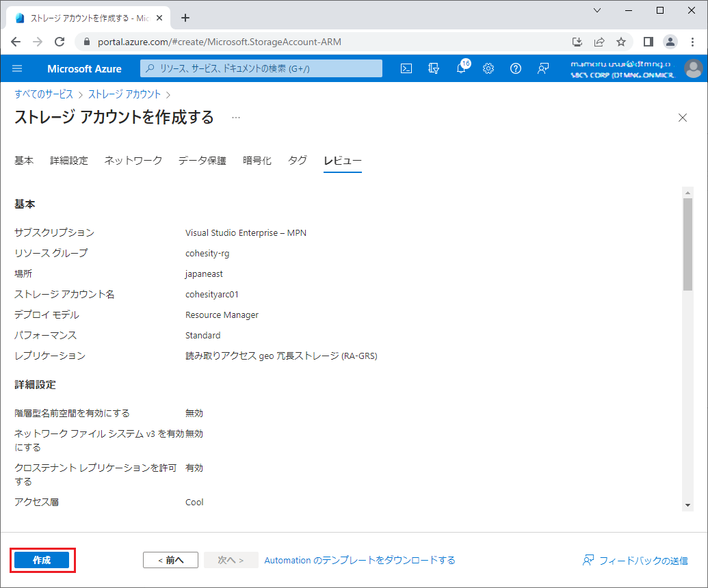Open the Chrome three-dot menu
The width and height of the screenshot is (708, 588).
[x=693, y=42]
